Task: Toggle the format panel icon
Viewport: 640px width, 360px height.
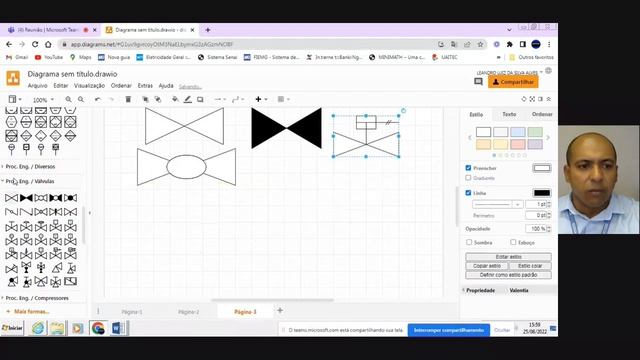Action: tap(540, 99)
